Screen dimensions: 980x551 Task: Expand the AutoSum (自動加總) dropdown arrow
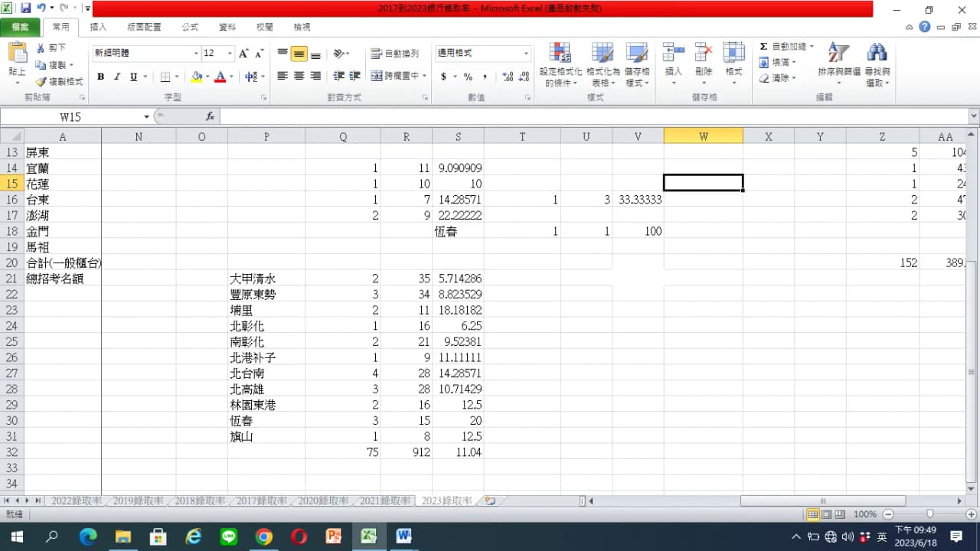812,47
